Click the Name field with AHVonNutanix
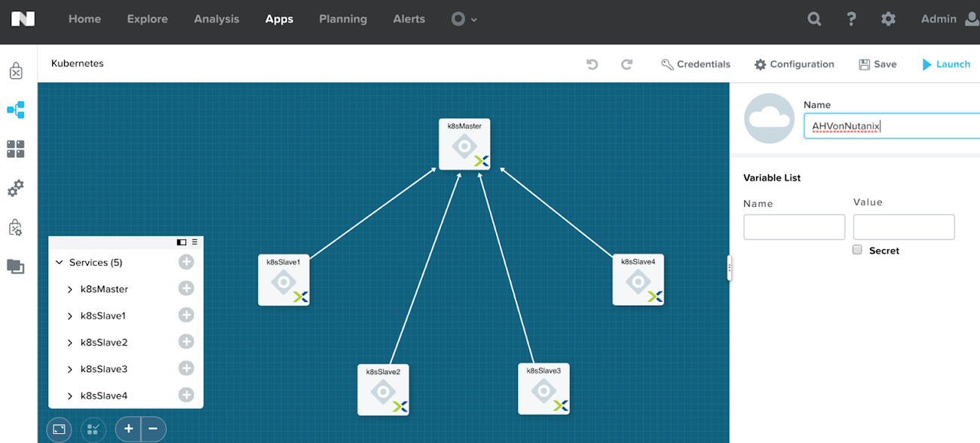The image size is (980, 443). [892, 126]
